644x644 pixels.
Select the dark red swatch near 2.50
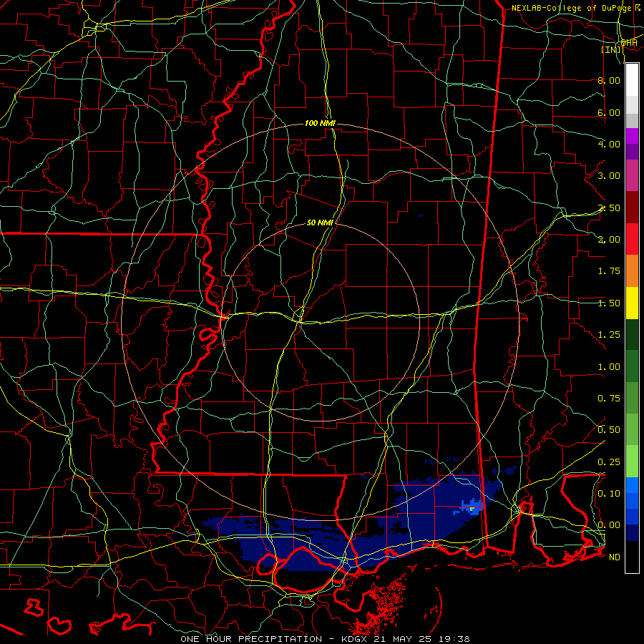(x=632, y=208)
